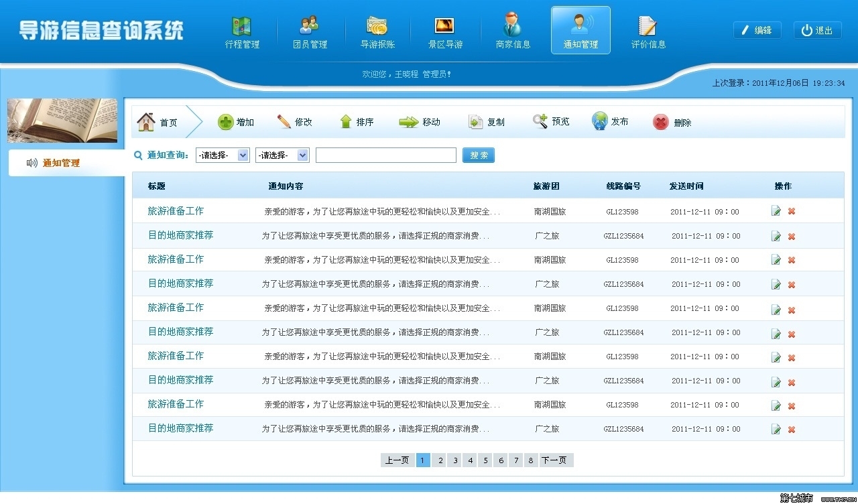The image size is (858, 504).
Task: Open the 商家信息 section
Action: 512,30
